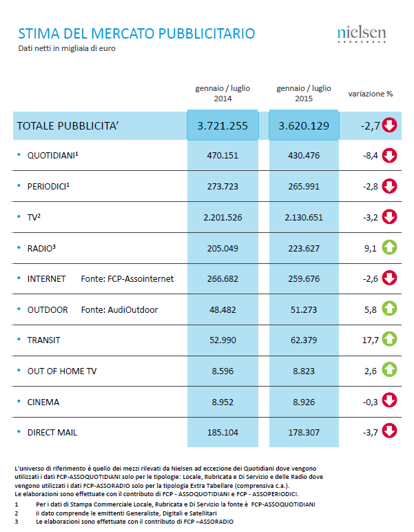Click the red down arrow in Periodici row
Screen dimensions: 414x532
click(x=390, y=186)
